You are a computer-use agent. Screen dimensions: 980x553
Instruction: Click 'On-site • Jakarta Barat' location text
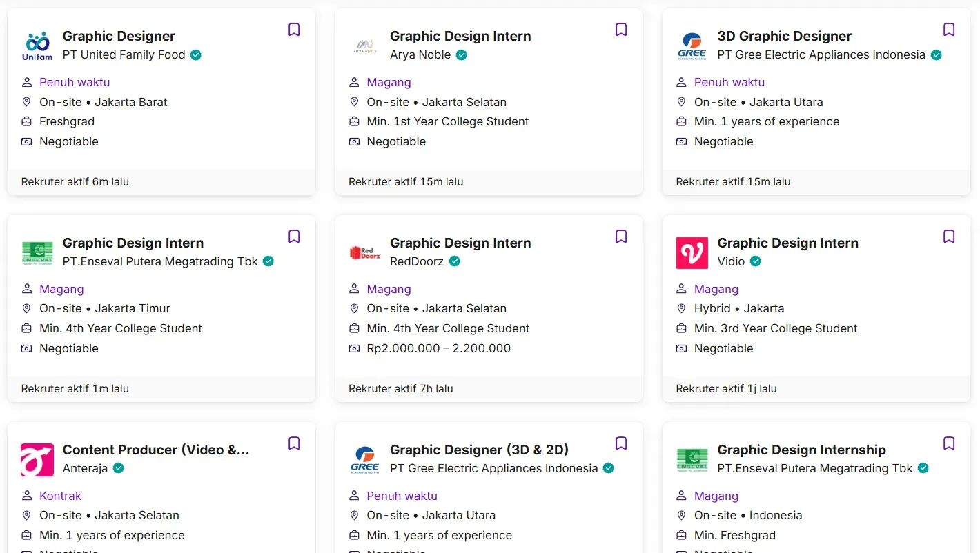coord(104,102)
